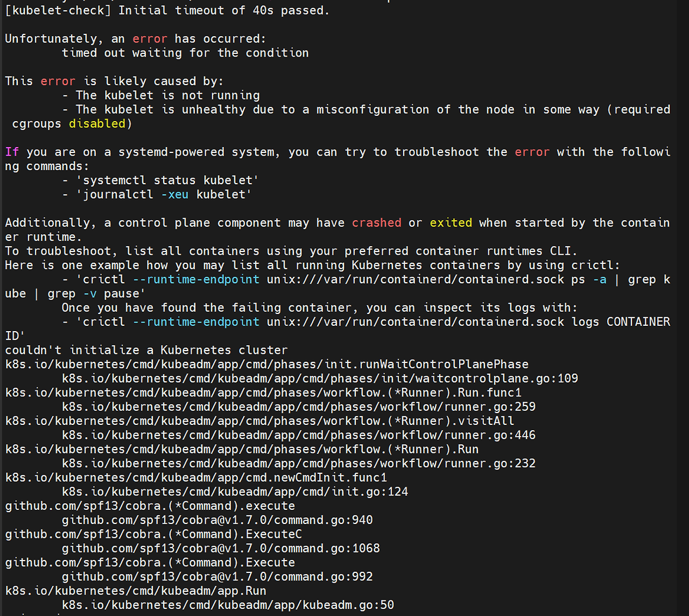Image resolution: width=689 pixels, height=616 pixels.
Task: Click 'Once you have found the failing container' line
Action: click(x=319, y=307)
